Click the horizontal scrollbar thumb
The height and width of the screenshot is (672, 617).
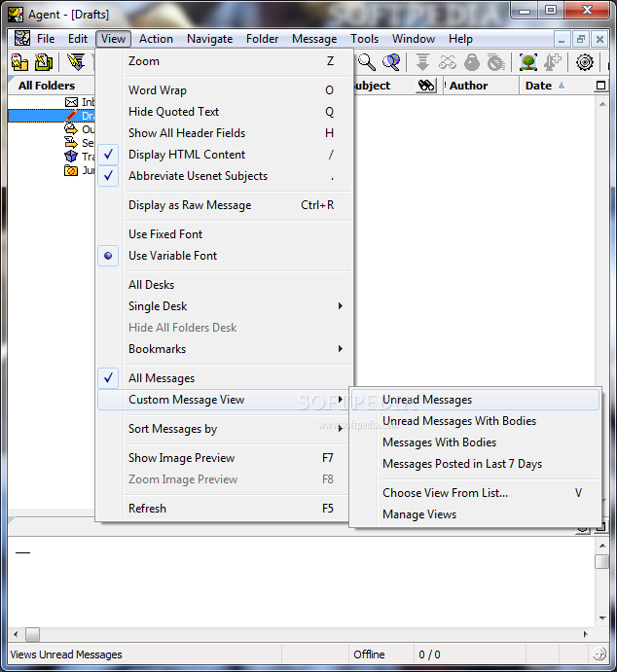coord(32,634)
